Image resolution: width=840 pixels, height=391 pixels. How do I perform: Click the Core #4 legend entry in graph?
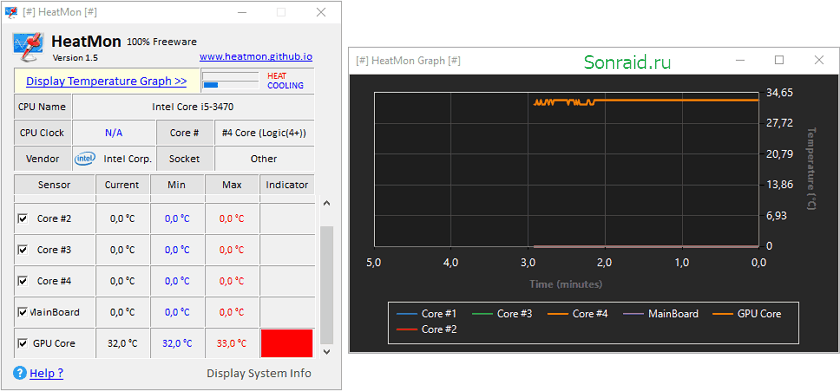tap(578, 314)
